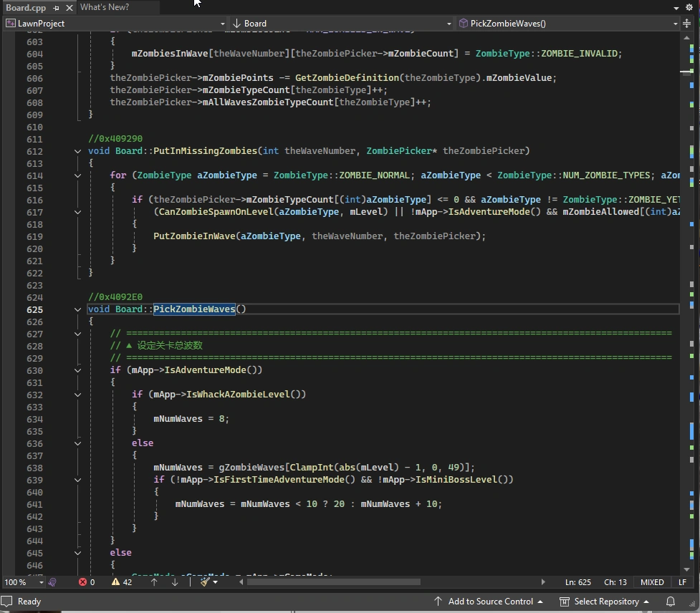Go to next issue with down arrow
This screenshot has height=613, width=700.
coord(174,582)
